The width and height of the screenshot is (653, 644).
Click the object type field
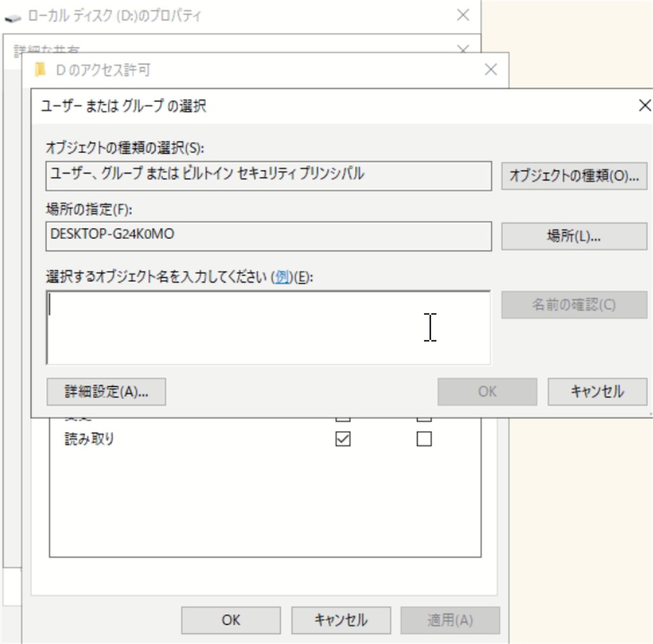[268, 176]
